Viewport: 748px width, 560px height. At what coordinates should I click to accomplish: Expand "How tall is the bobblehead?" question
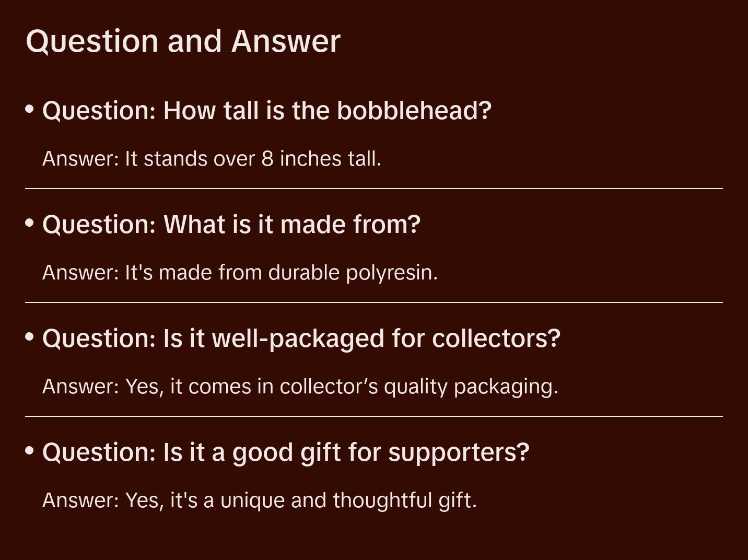pyautogui.click(x=266, y=111)
